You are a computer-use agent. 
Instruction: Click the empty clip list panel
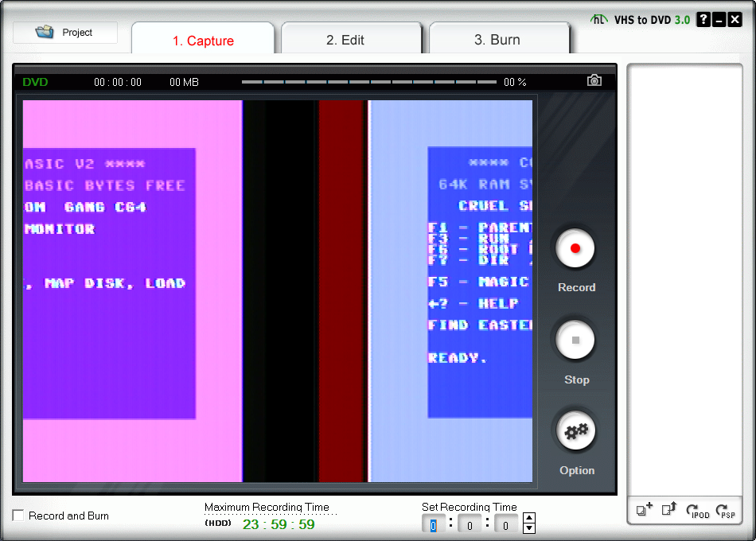tap(684, 280)
